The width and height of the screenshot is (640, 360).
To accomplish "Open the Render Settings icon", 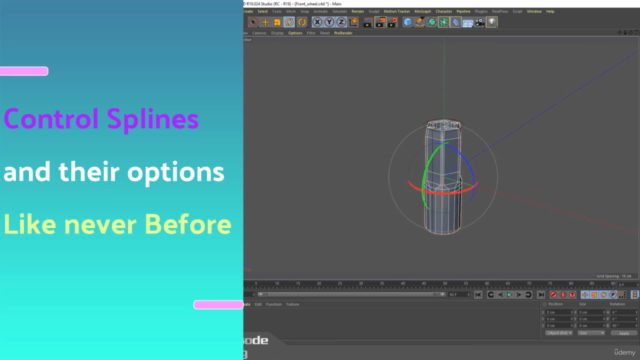I will [x=393, y=22].
